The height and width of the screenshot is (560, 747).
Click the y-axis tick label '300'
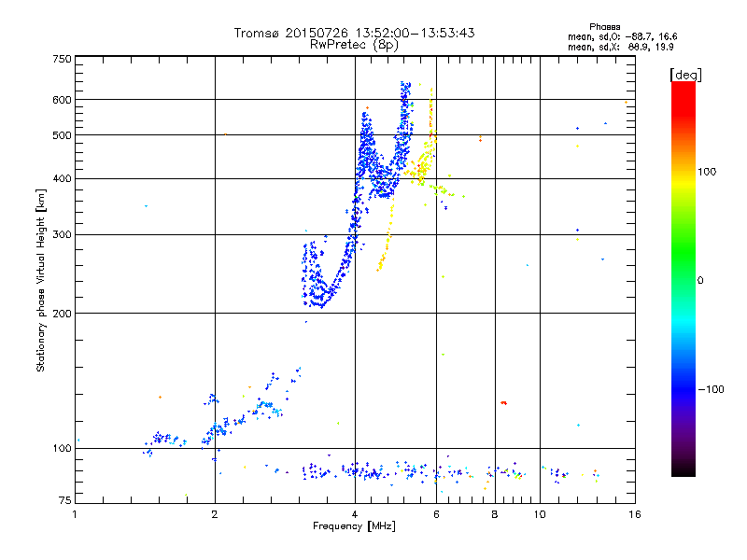pos(62,234)
